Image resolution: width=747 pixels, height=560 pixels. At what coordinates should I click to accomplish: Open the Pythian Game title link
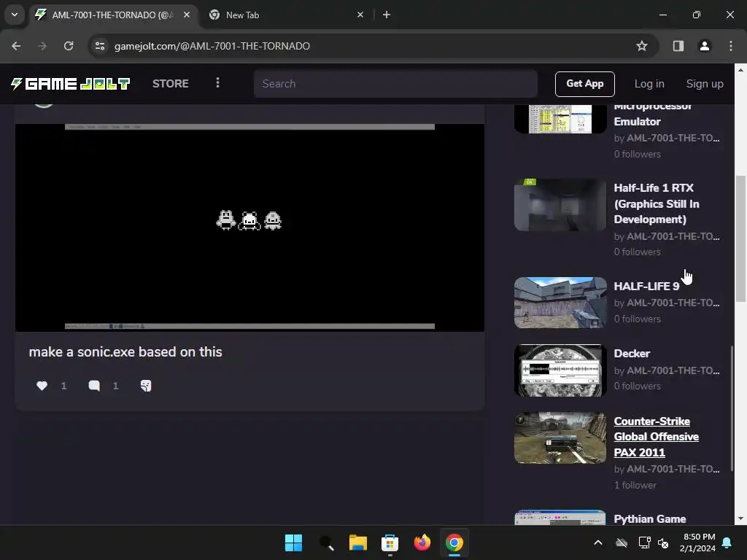[650, 519]
